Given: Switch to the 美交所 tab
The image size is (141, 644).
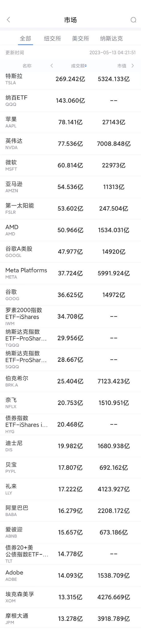Looking at the screenshot, I should (80, 39).
